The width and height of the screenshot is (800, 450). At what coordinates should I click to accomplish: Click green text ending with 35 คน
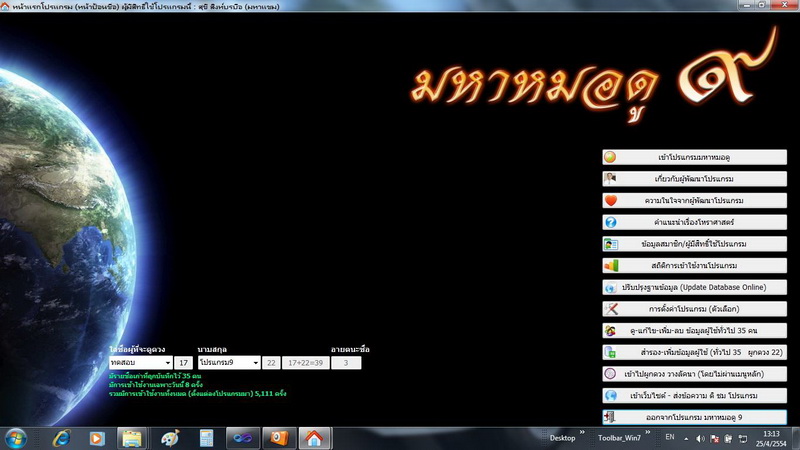[x=155, y=376]
